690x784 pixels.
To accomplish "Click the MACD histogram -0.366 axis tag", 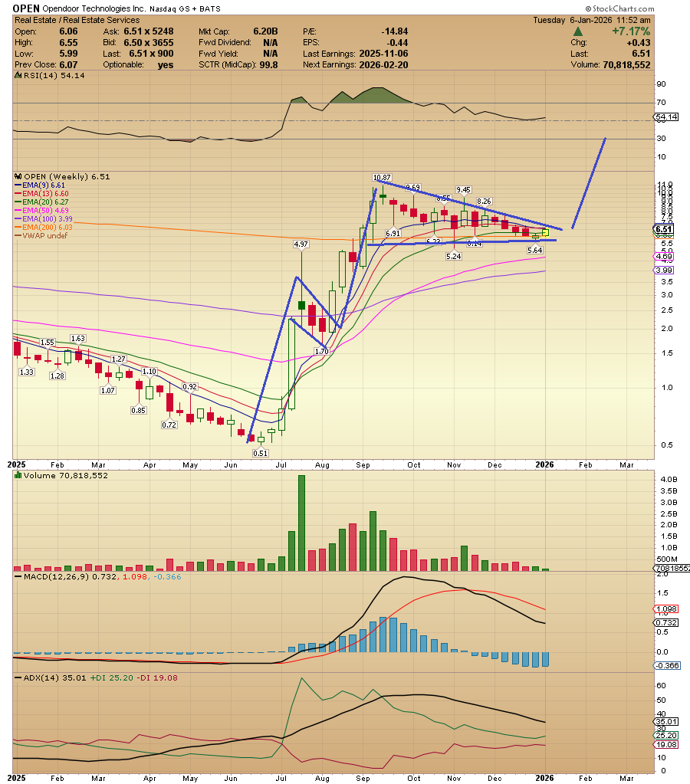I will pos(667,665).
